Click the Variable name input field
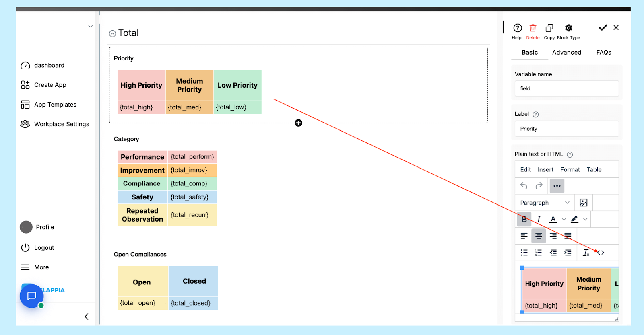Image resolution: width=644 pixels, height=335 pixels. pyautogui.click(x=567, y=88)
